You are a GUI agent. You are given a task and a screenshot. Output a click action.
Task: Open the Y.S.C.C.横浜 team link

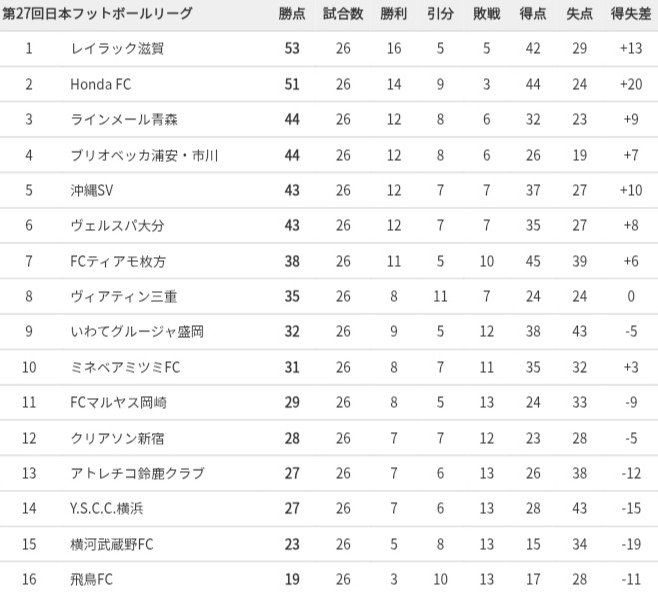click(107, 508)
